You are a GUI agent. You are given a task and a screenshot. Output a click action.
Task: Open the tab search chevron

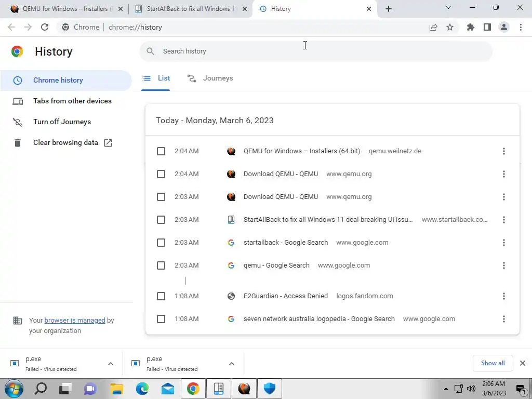tap(448, 7)
